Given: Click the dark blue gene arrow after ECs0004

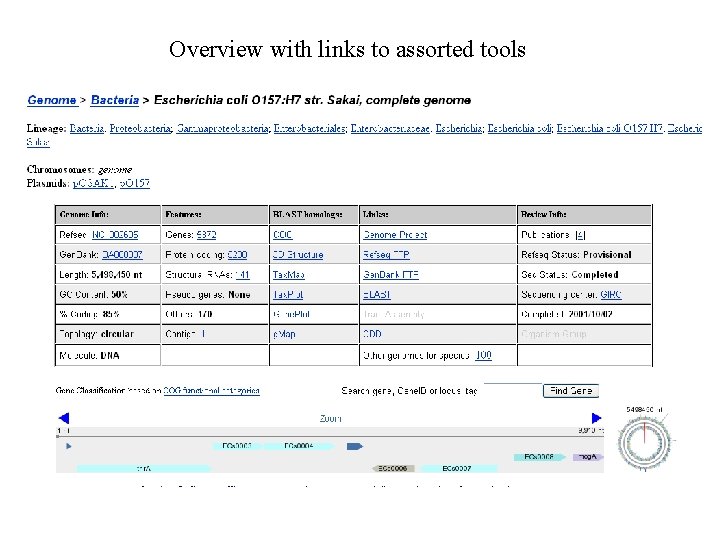Looking at the screenshot, I should [x=354, y=446].
